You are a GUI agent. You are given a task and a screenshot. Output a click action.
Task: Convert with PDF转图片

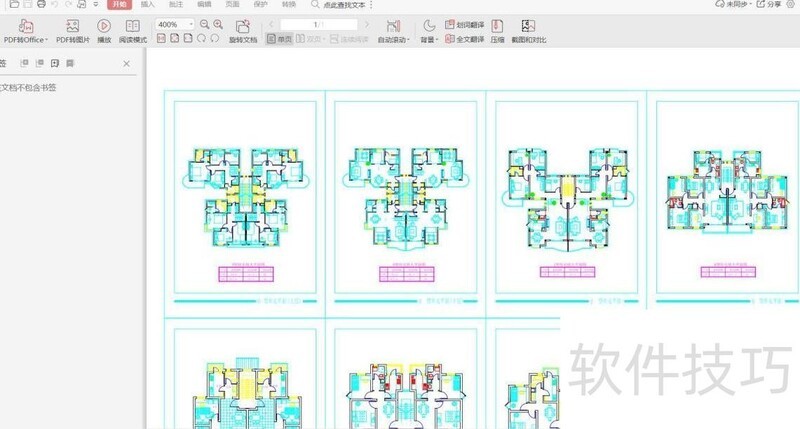(x=72, y=31)
